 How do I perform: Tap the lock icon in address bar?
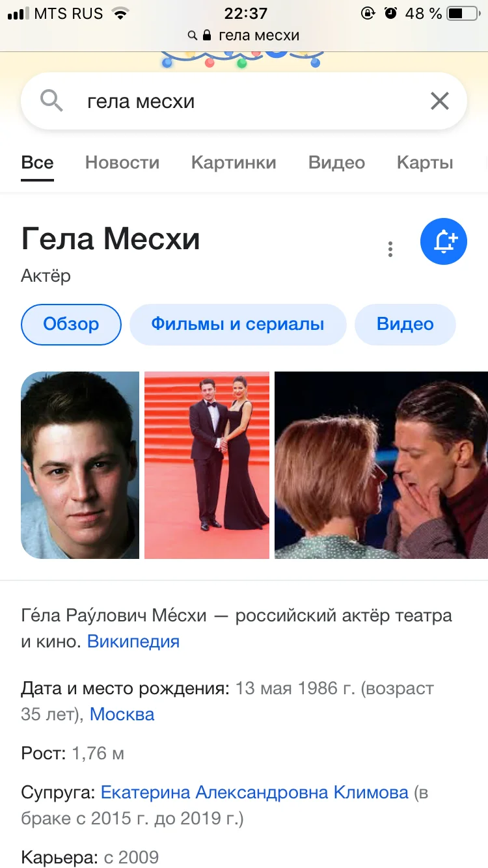click(x=208, y=35)
